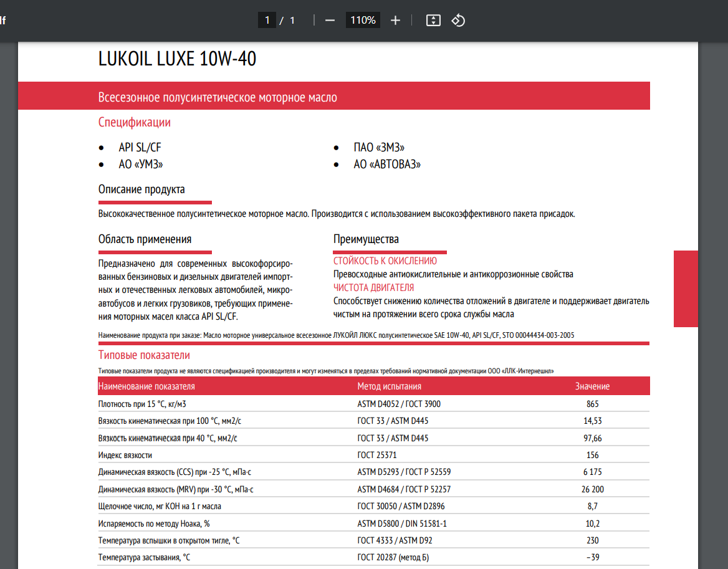Select the value "6 175"
The image size is (728, 569).
(592, 472)
